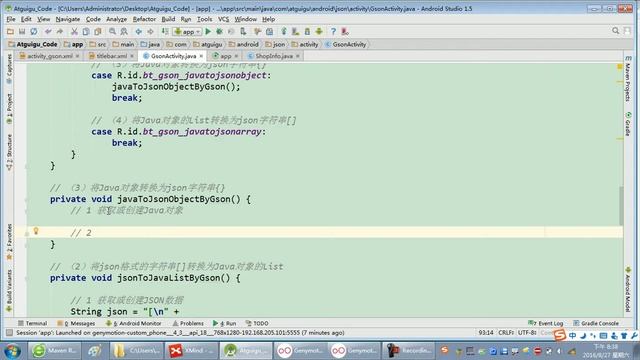Click the Attach debugger icon
Viewport: 640px width, 360px height.
coord(243,31)
